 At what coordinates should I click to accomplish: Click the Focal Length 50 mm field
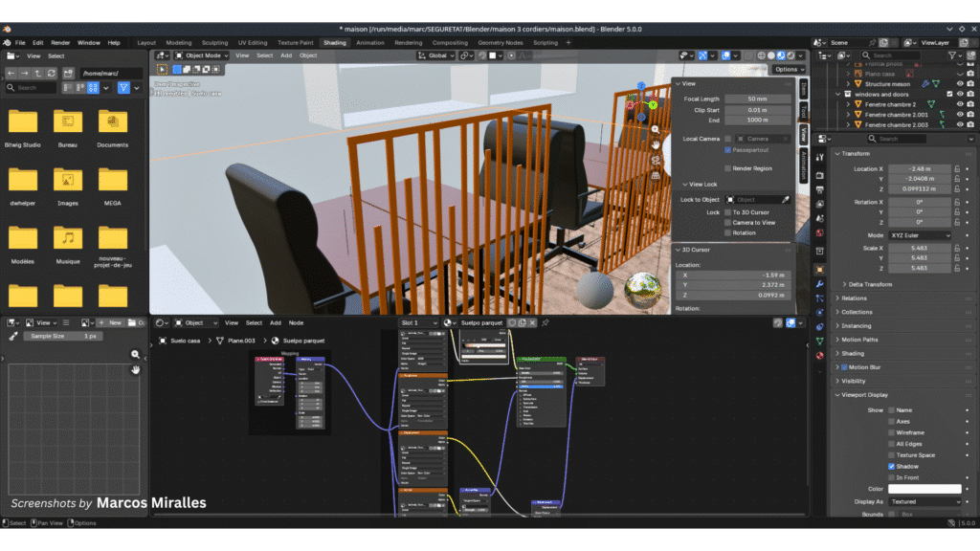[757, 99]
